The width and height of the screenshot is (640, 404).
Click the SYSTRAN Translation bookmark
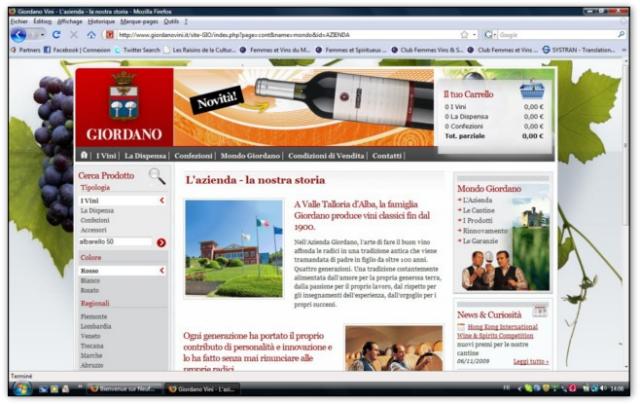[x=579, y=50]
